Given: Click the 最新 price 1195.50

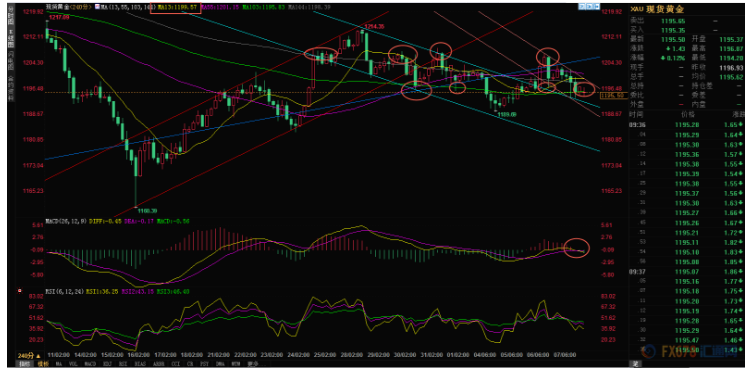Looking at the screenshot, I should pos(673,40).
